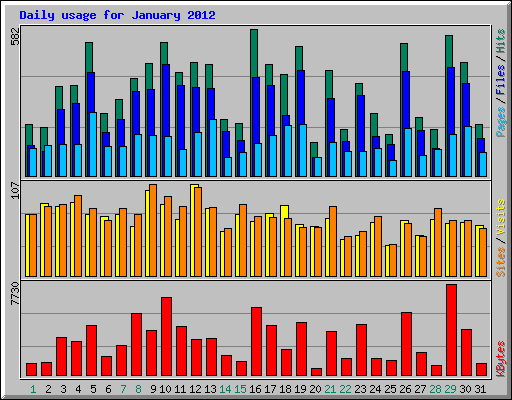
Task: Click day label 12 on the x-axis
Action: (195, 389)
